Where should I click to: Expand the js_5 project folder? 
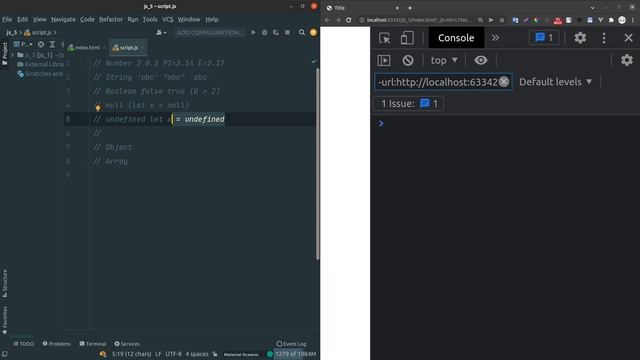pos(12,55)
